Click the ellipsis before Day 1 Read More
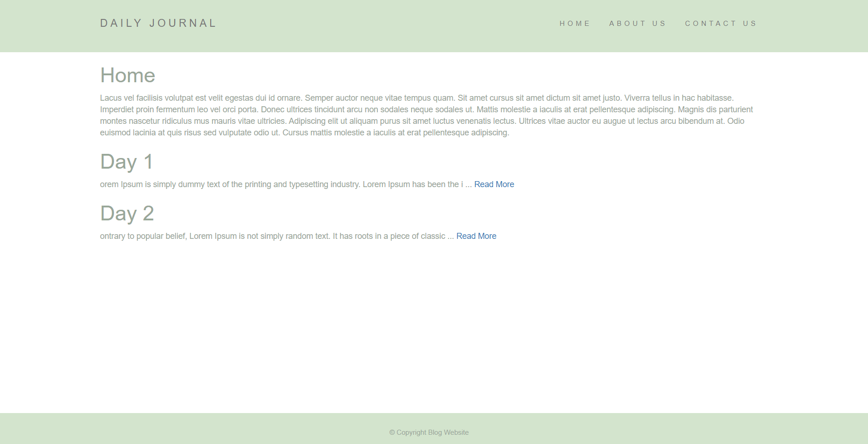Screen dimensions: 868x444 tap(469, 184)
